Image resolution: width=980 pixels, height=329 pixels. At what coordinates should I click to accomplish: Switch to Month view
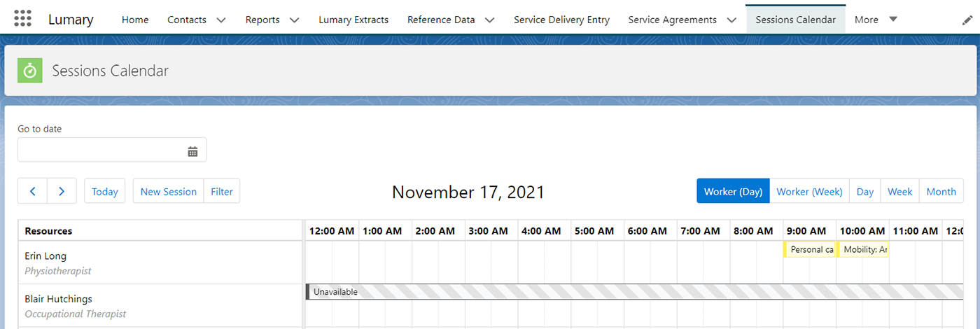[x=941, y=191]
